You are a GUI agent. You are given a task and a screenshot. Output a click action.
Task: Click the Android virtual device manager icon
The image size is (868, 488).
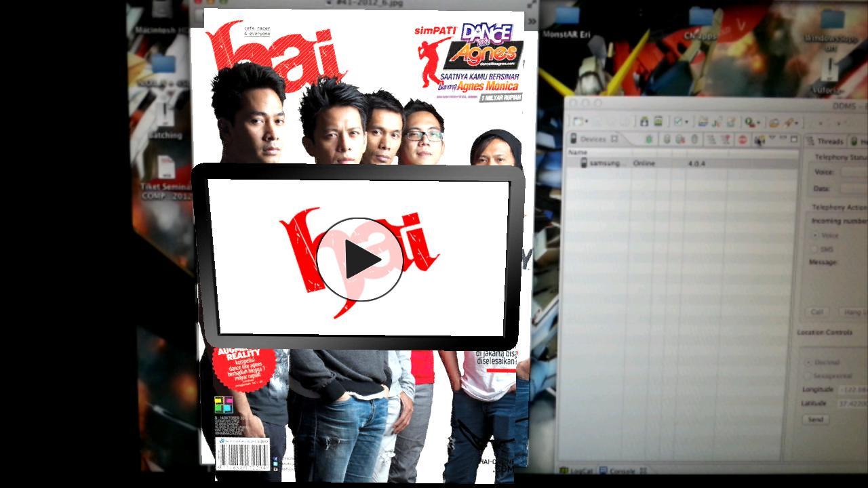pyautogui.click(x=658, y=121)
